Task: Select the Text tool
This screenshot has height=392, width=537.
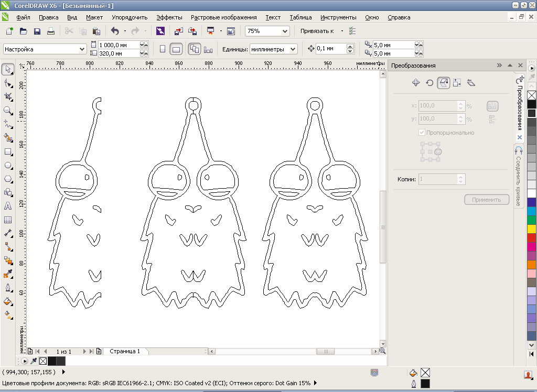Action: coord(7,206)
